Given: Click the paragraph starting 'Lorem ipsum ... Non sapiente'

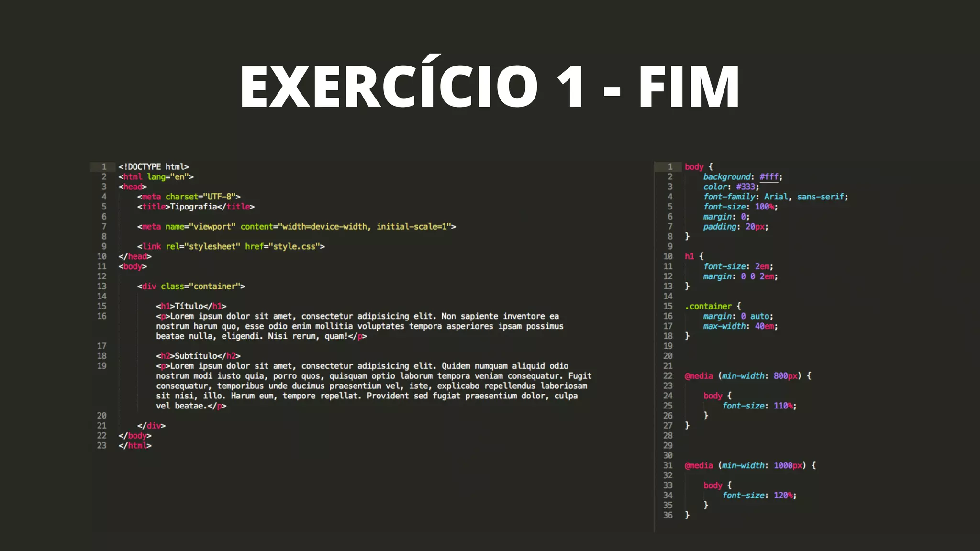Looking at the screenshot, I should pos(359,326).
